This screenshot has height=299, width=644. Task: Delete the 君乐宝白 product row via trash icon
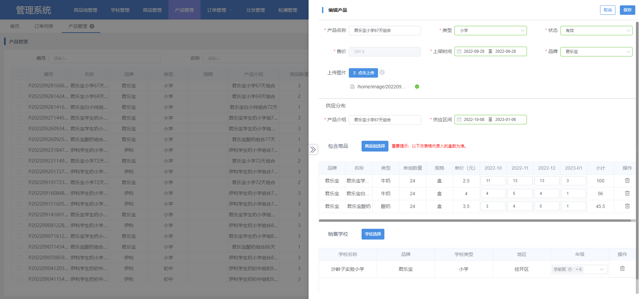(x=627, y=194)
